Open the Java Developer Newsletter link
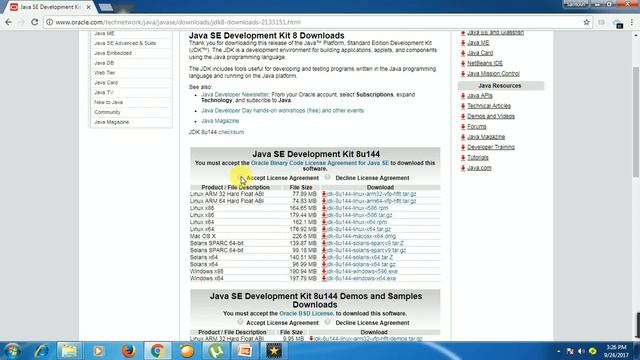The width and height of the screenshot is (640, 360). [235, 94]
